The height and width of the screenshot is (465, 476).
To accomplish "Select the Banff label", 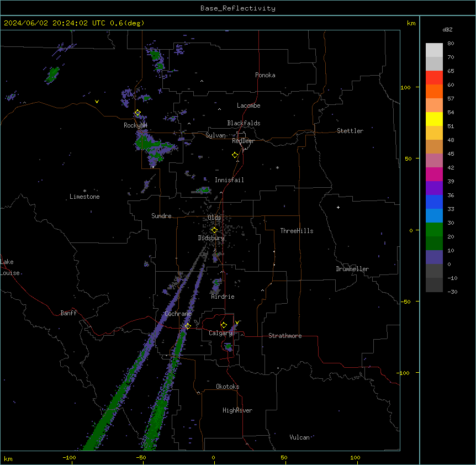I will pos(68,313).
